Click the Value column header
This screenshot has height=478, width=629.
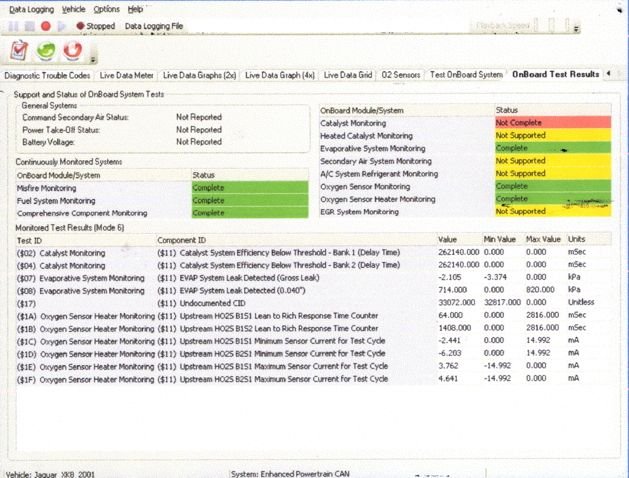pos(448,240)
